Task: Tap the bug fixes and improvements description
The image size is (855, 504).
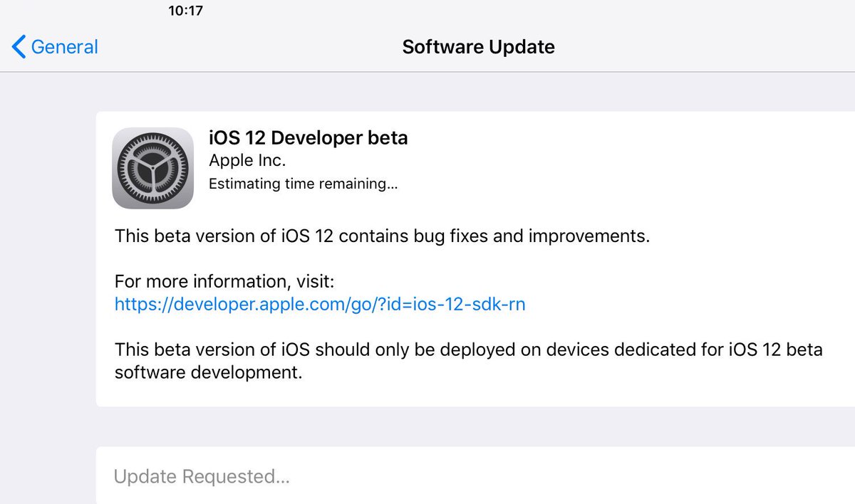Action: click(382, 236)
